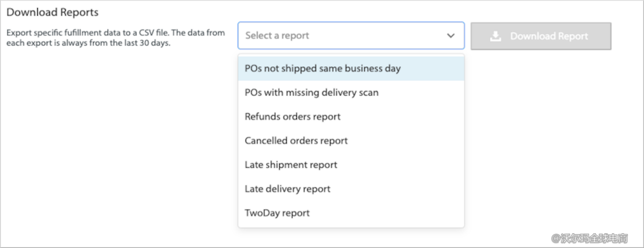Click the download arrow icon
This screenshot has width=644, height=248.
(495, 36)
